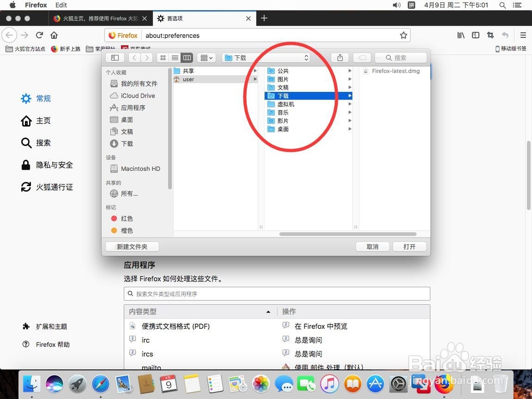Click the share button in file dialog
The image size is (532, 399).
click(x=340, y=57)
